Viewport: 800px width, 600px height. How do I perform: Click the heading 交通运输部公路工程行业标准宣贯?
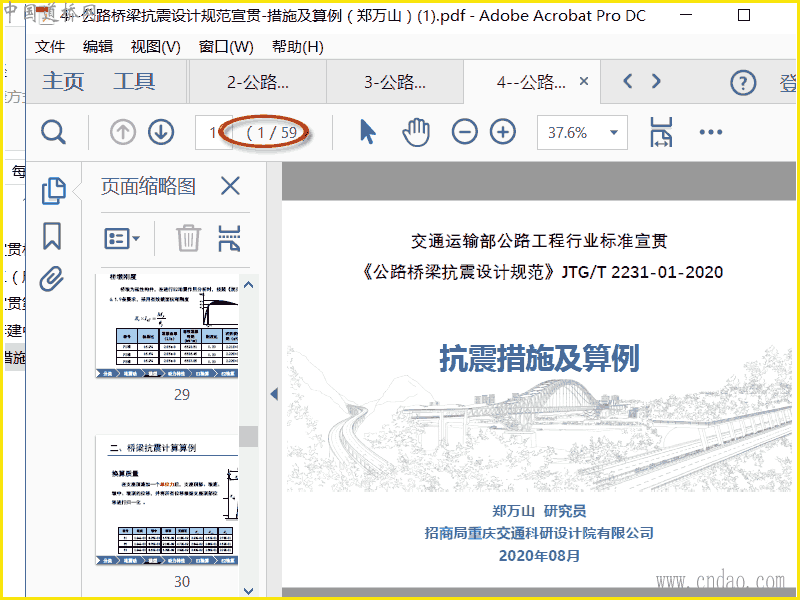539,241
